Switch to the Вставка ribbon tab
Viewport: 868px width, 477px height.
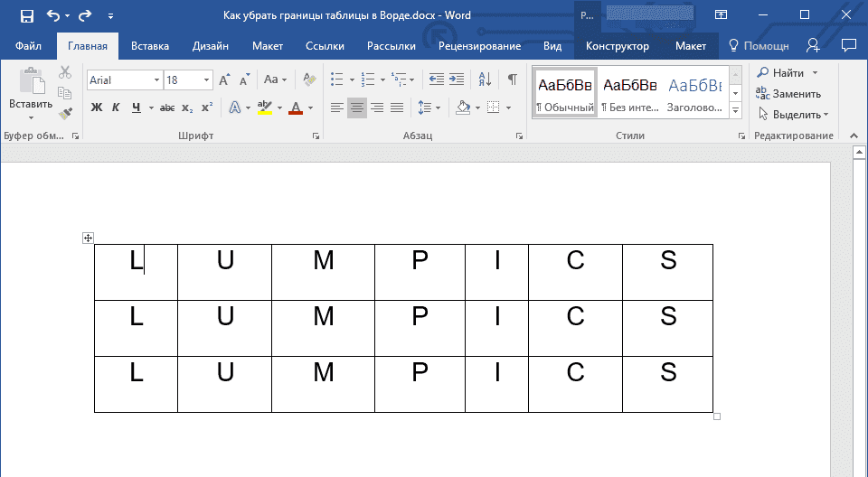point(150,46)
